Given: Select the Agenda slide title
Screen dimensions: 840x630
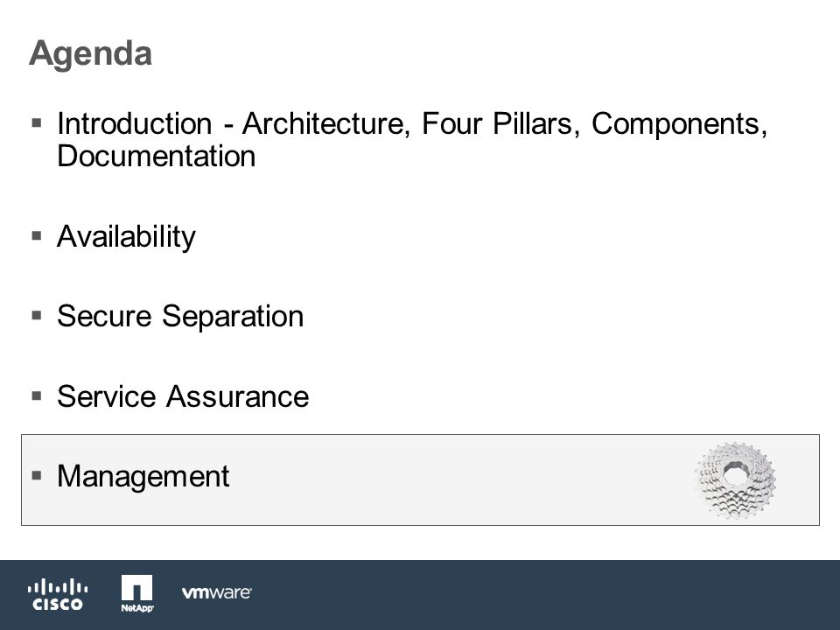Looking at the screenshot, I should coord(90,53).
